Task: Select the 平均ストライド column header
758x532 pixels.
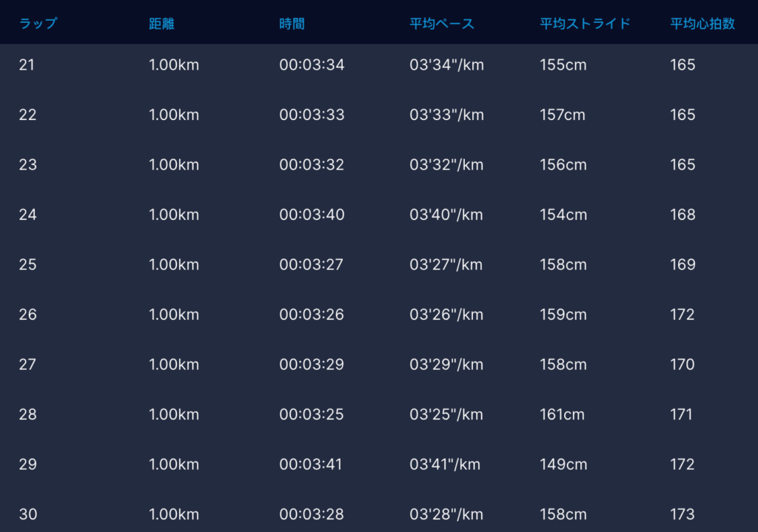Action: (x=585, y=24)
